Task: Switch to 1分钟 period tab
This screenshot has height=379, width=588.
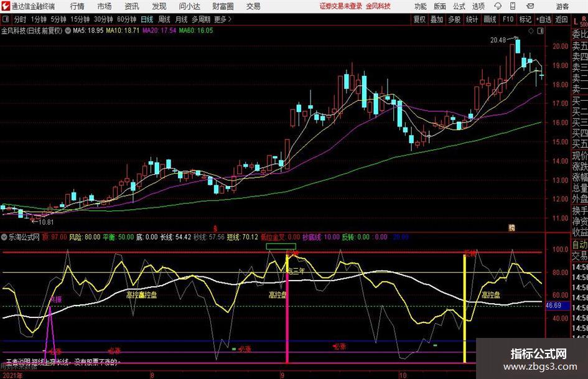Action: 38,19
